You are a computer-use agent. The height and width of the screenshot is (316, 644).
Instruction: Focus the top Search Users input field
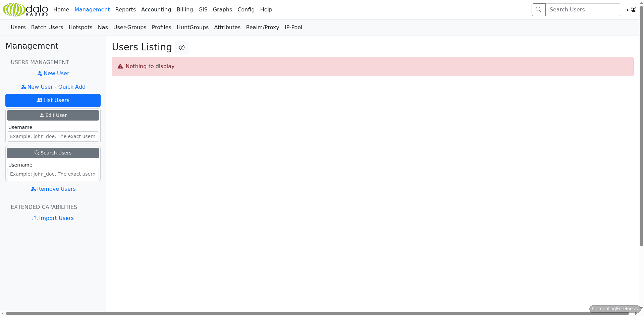[583, 10]
